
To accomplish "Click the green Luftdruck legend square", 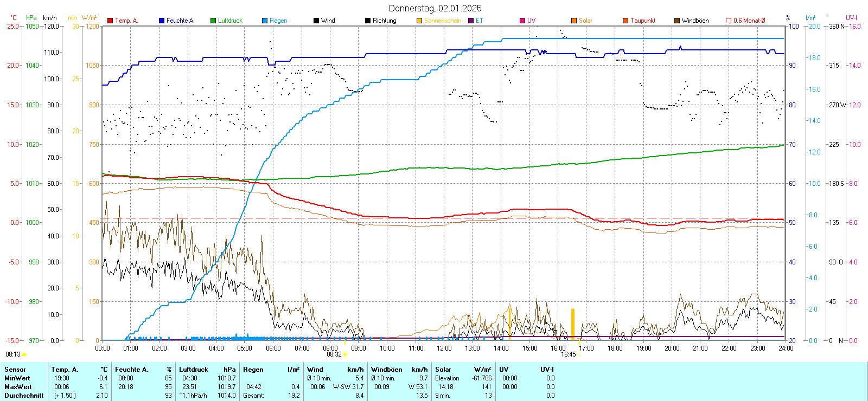I will pos(213,21).
